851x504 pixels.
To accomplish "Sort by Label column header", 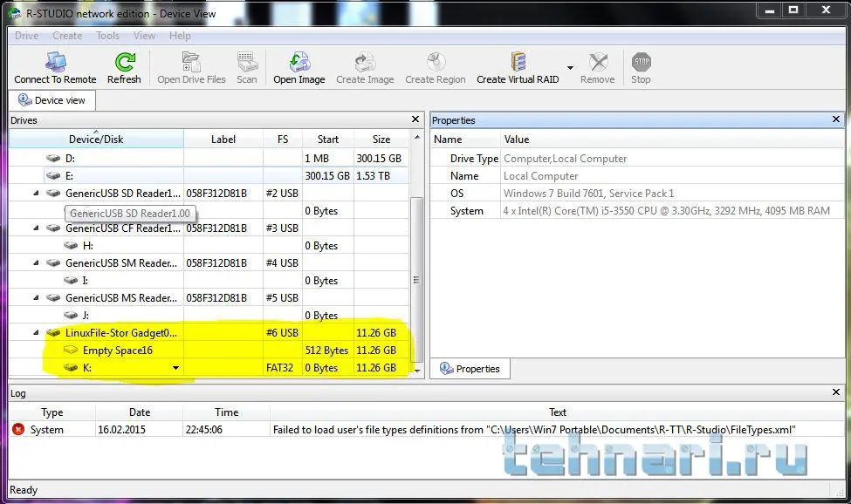I will point(223,140).
